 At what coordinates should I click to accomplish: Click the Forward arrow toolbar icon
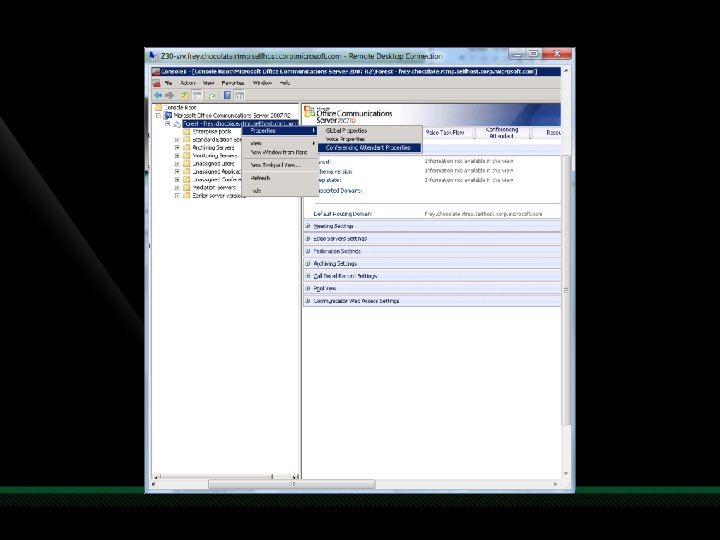(169, 95)
